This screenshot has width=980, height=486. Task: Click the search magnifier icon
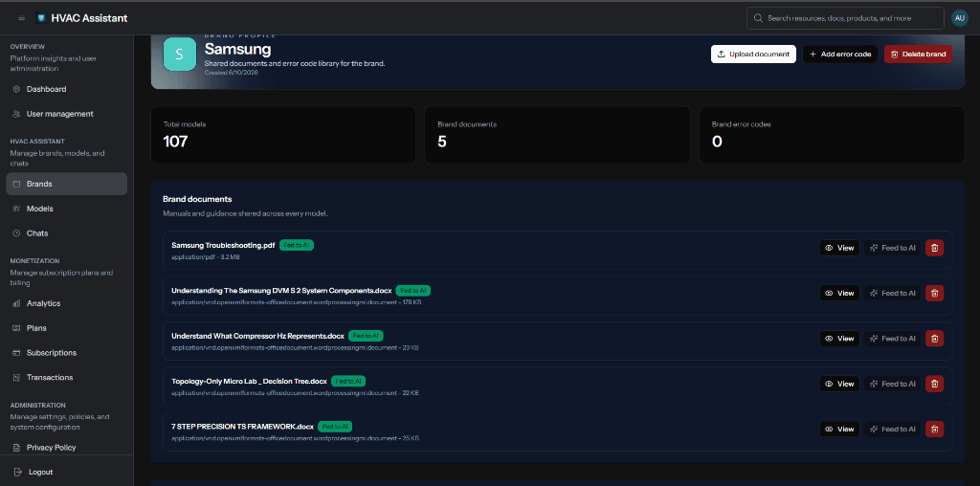(758, 18)
